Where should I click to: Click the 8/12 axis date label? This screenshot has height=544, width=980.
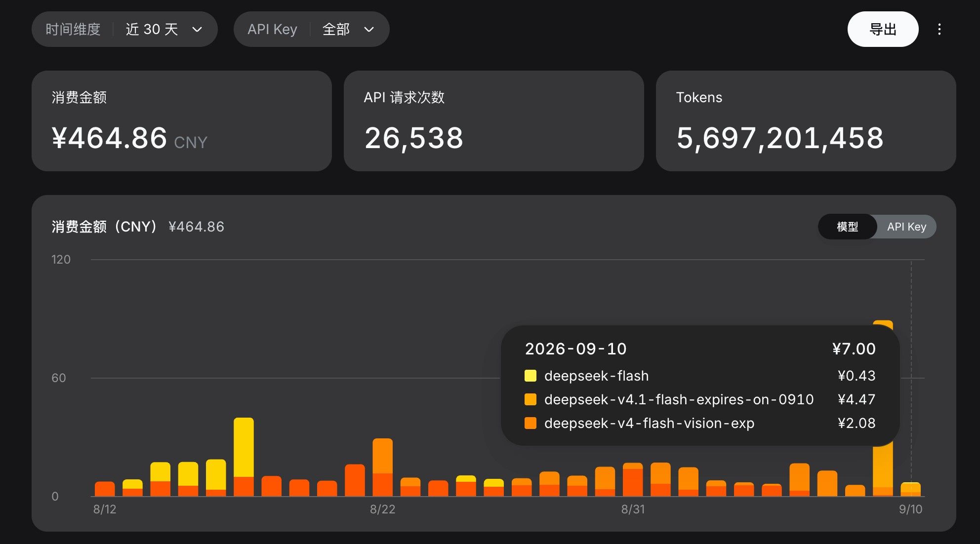pos(105,509)
